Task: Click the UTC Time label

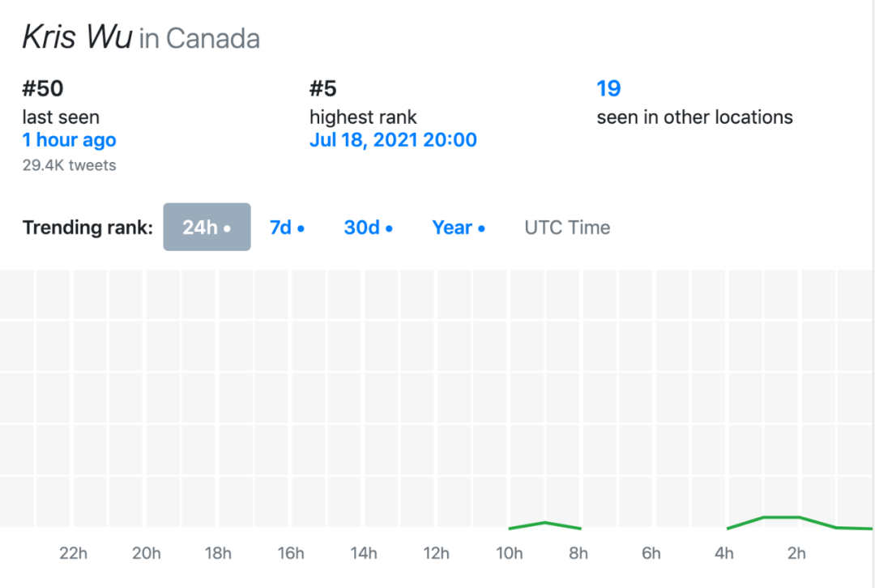Action: click(x=567, y=228)
